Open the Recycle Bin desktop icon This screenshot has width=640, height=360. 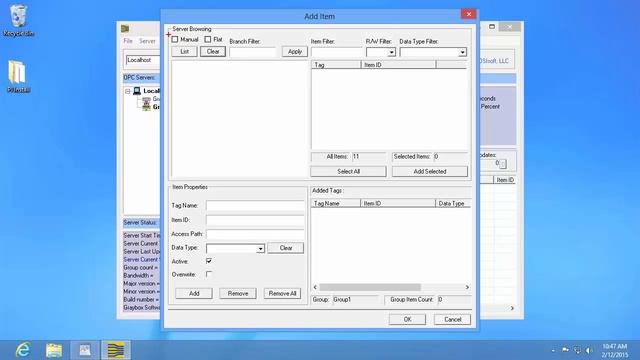tap(18, 20)
